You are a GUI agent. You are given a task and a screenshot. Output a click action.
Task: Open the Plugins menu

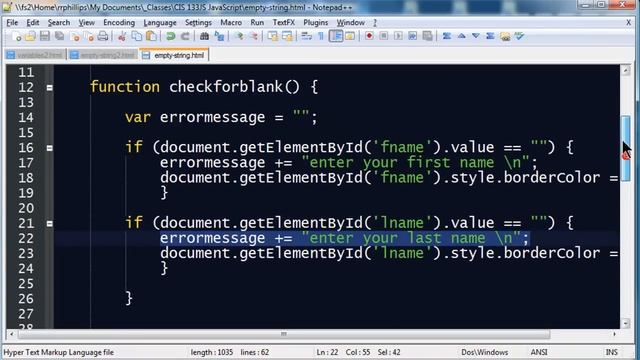[x=316, y=22]
